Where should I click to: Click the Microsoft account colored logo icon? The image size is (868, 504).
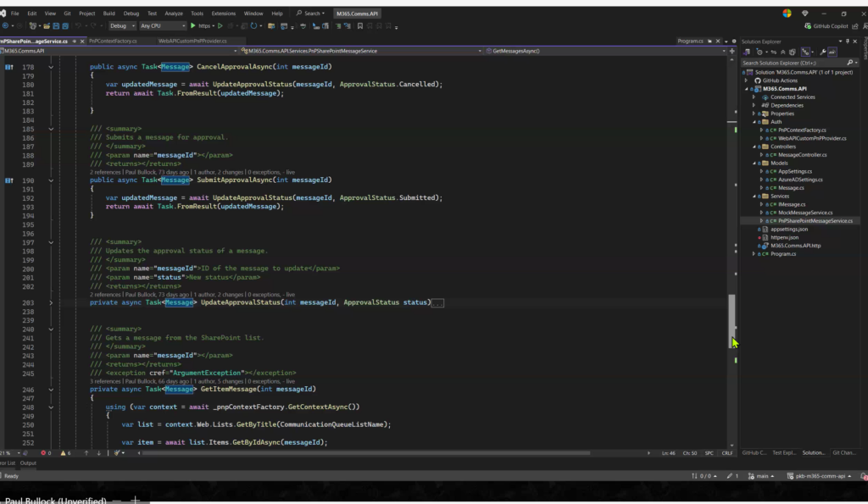click(x=787, y=14)
